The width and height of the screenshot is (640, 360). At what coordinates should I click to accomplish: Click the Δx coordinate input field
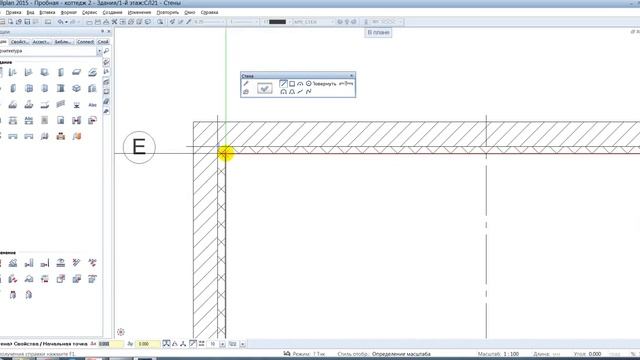coord(111,344)
